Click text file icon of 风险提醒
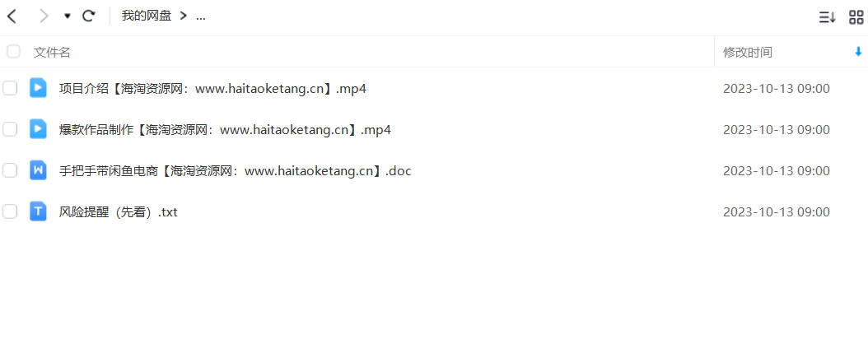This screenshot has width=868, height=362. click(38, 211)
